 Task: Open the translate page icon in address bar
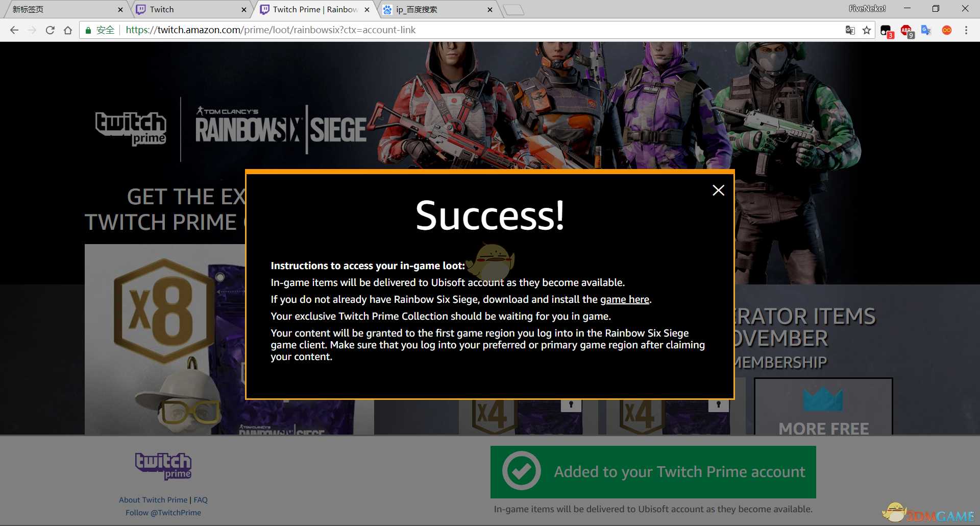[x=850, y=30]
